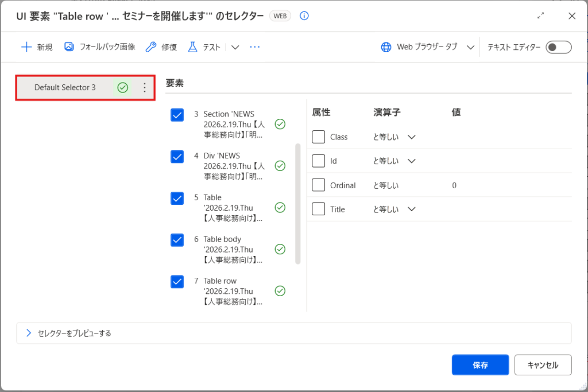Toggle the テキスト エディター switch
The height and width of the screenshot is (392, 588).
point(558,47)
